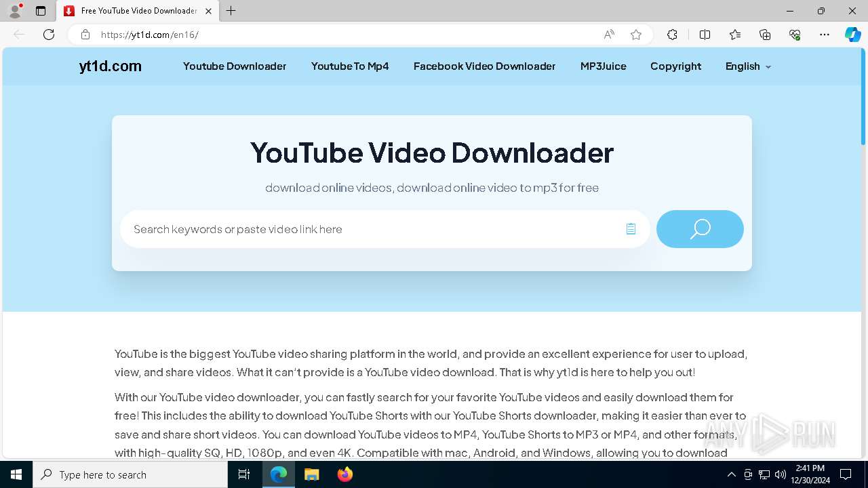Open the Windows Start menu
The width and height of the screenshot is (868, 488).
16,474
